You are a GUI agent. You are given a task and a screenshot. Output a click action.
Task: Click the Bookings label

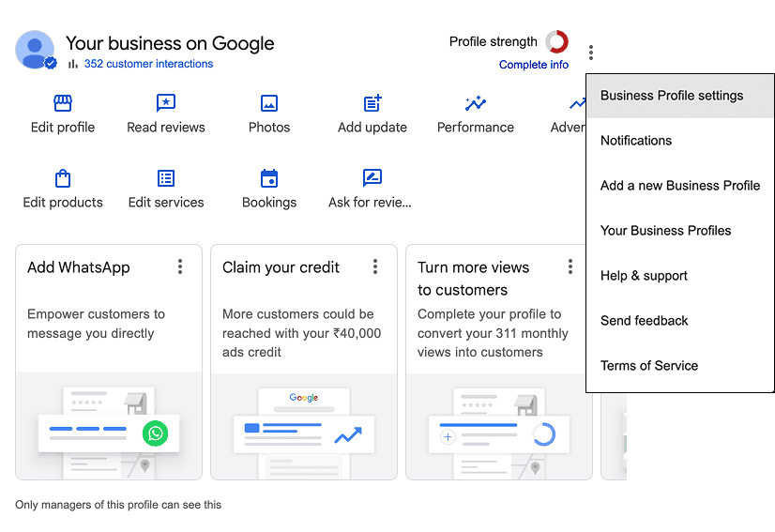click(x=269, y=203)
